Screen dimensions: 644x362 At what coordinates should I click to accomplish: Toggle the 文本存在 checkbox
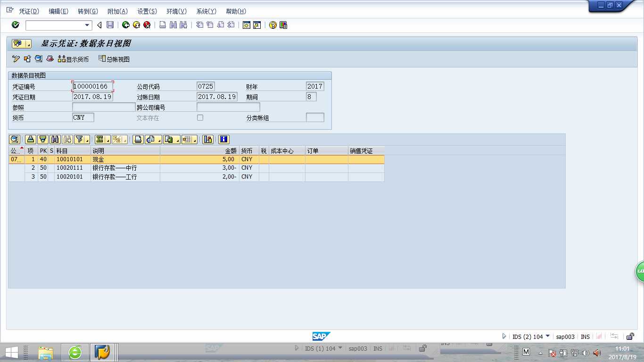pos(200,117)
